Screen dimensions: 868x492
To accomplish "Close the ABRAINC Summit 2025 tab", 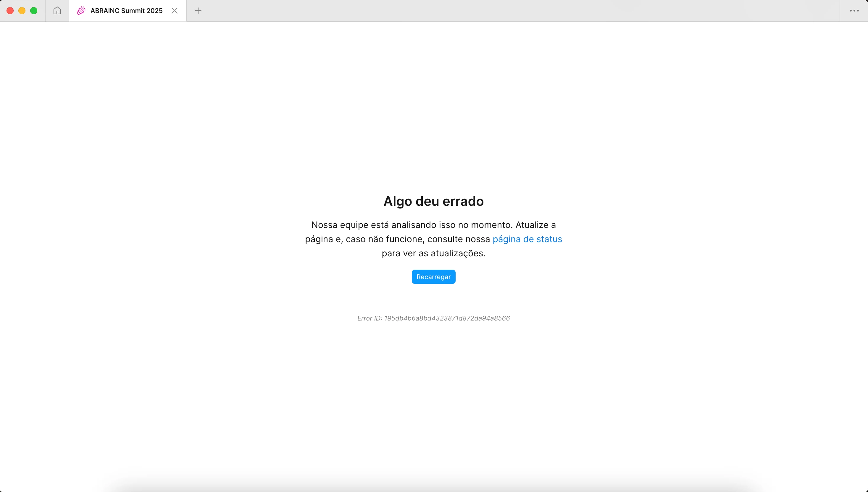I will (x=175, y=11).
